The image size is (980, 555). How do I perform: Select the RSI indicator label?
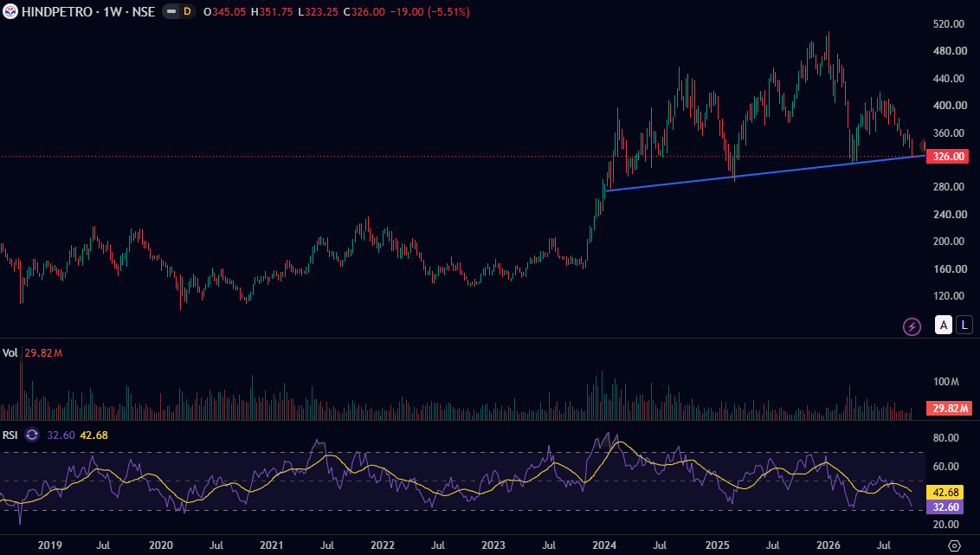coord(10,435)
